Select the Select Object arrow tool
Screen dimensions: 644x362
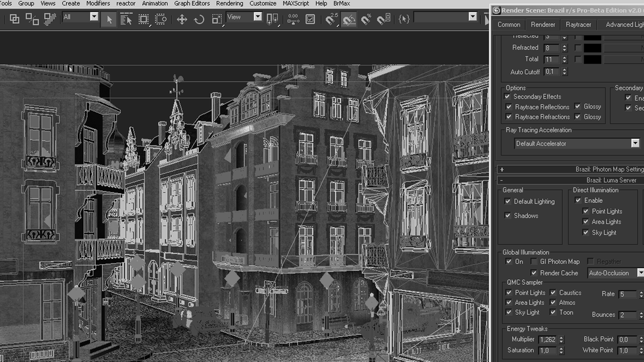[109, 19]
